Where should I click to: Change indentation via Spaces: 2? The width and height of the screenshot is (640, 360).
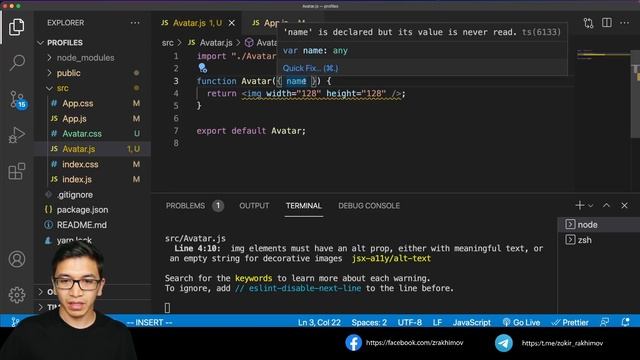369,322
